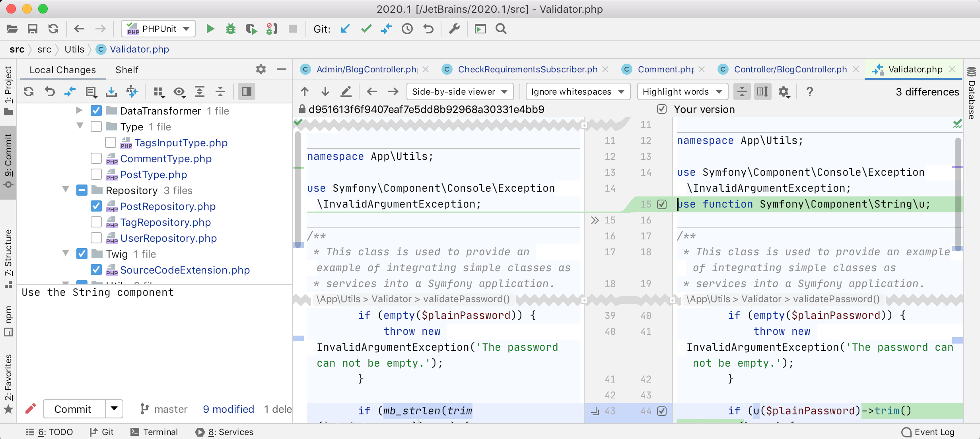
Task: Run PHPUnit with the green play button
Action: click(210, 29)
